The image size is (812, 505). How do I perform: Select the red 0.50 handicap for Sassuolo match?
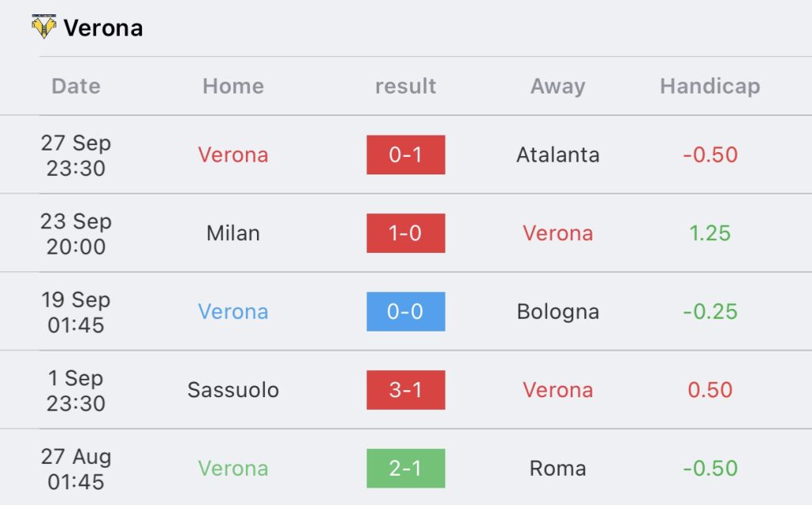(x=710, y=390)
